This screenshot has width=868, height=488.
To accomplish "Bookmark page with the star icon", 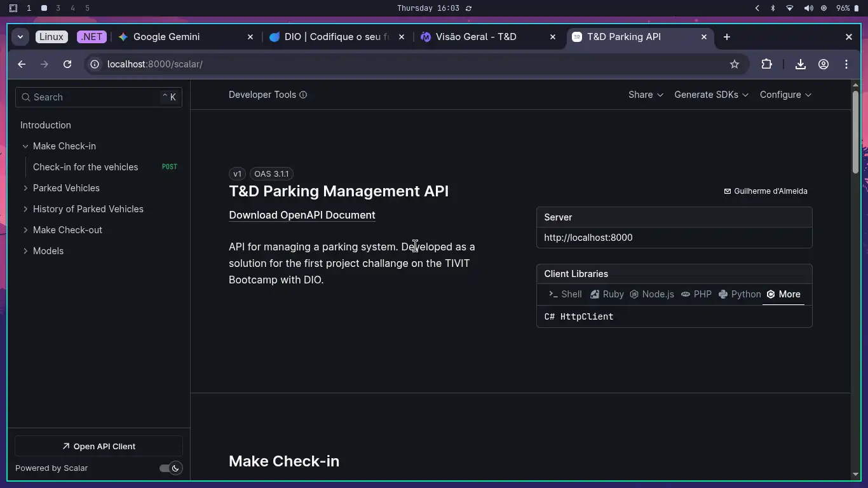I will (x=735, y=64).
